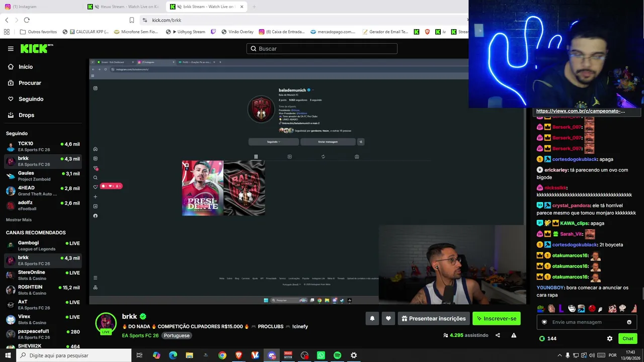
Task: Open Google Chrome from the taskbar
Action: pos(222,355)
